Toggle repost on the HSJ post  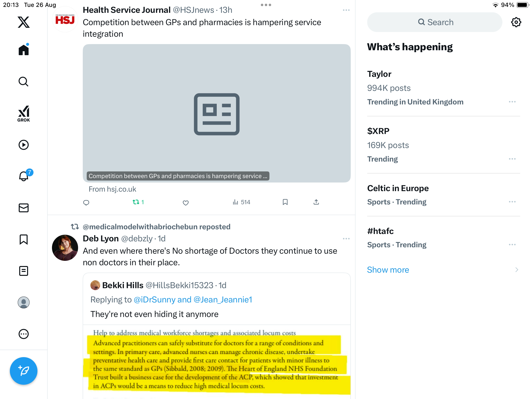point(136,202)
